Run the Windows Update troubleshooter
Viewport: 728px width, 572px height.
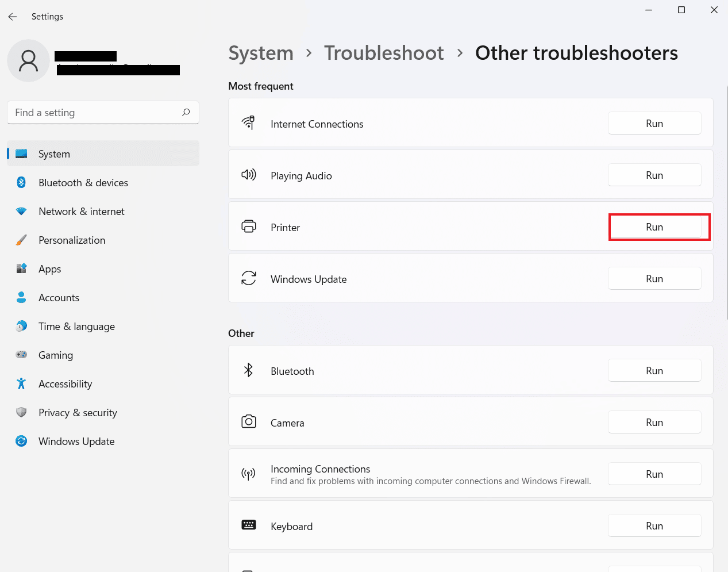(x=654, y=278)
